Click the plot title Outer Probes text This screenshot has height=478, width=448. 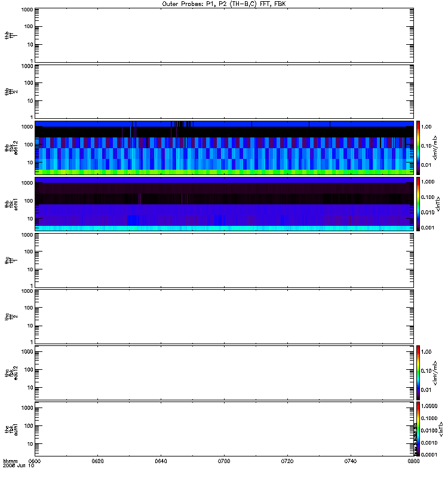pyautogui.click(x=224, y=4)
